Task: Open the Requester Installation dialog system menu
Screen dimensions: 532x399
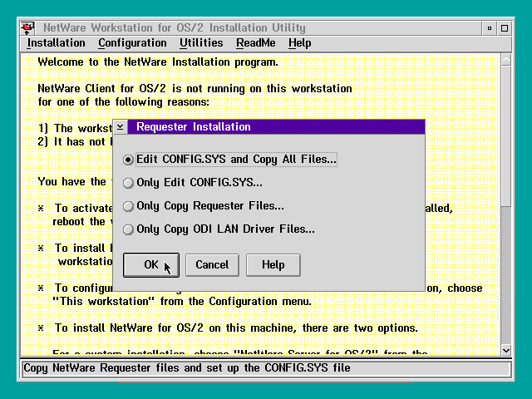Action: (120, 127)
